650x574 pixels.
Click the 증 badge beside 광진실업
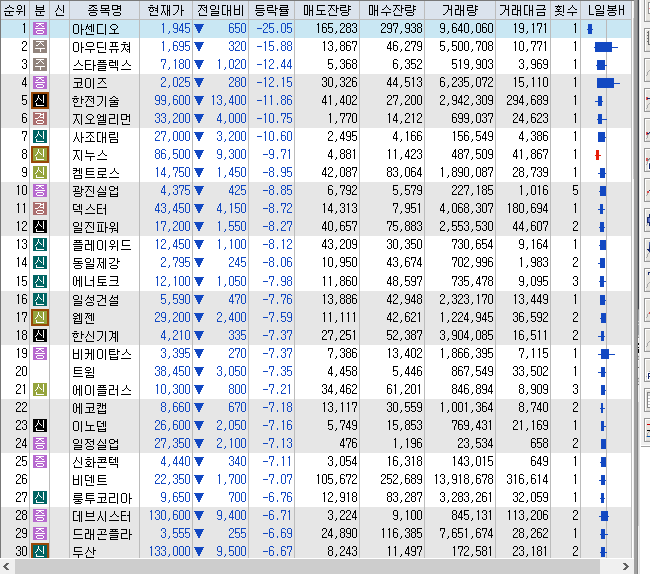point(40,191)
